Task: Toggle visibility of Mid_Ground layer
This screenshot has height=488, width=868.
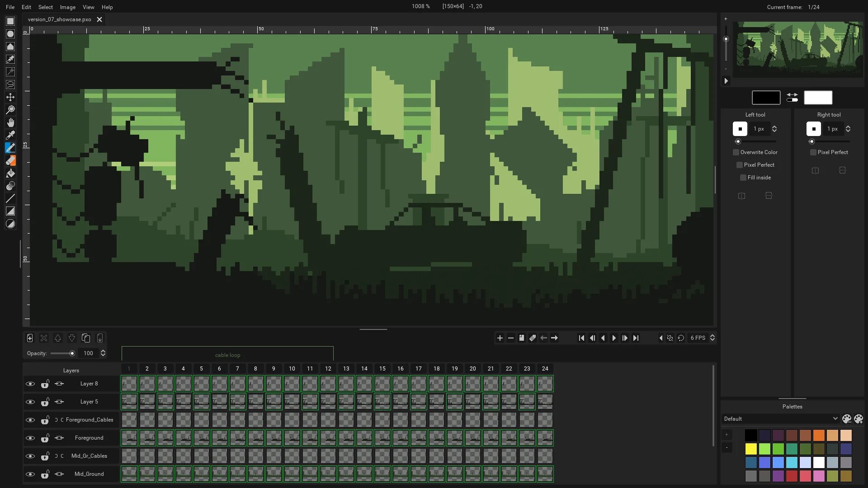Action: coord(30,474)
